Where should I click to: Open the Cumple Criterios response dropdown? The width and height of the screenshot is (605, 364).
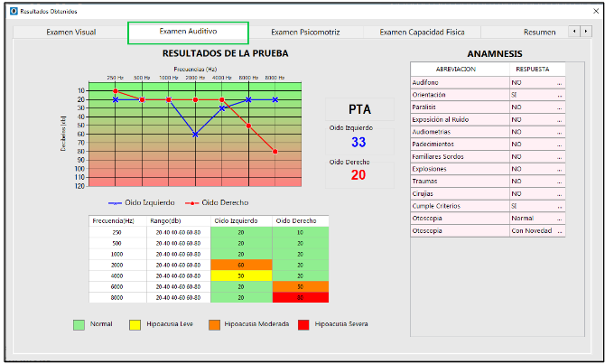tap(559, 206)
